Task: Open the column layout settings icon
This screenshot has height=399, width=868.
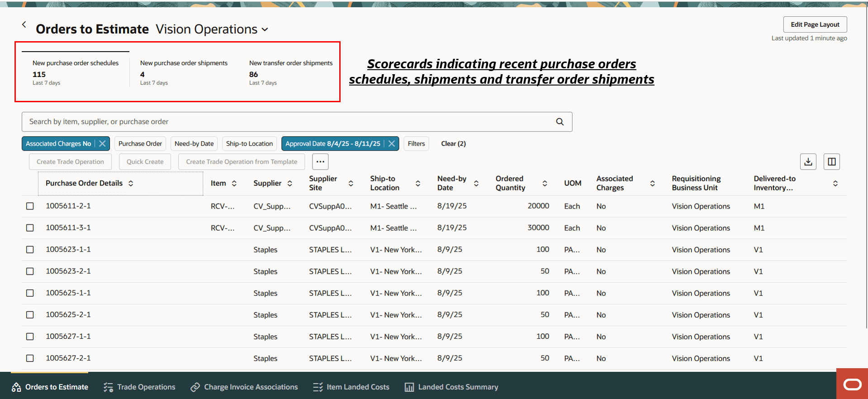Action: coord(832,161)
